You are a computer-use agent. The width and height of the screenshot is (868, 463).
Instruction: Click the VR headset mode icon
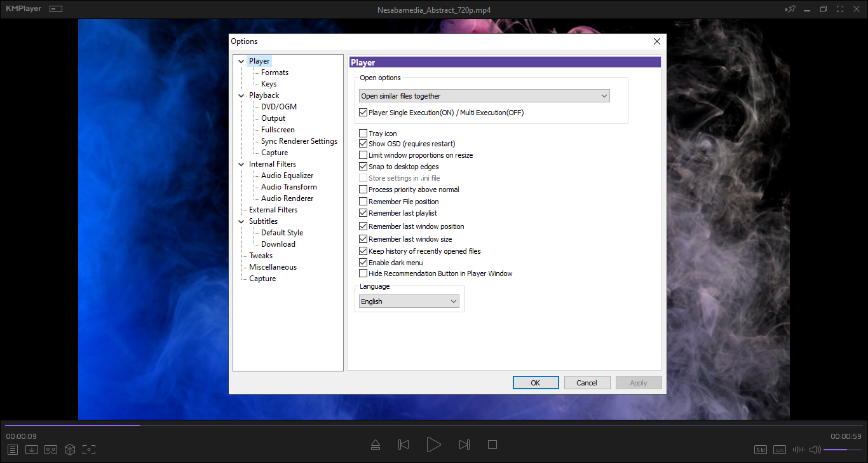[51, 450]
